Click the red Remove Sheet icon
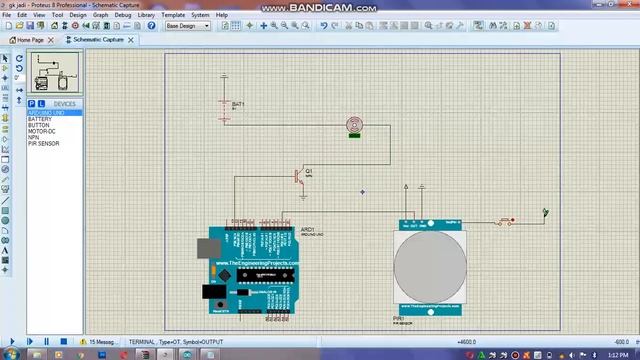 (527, 26)
